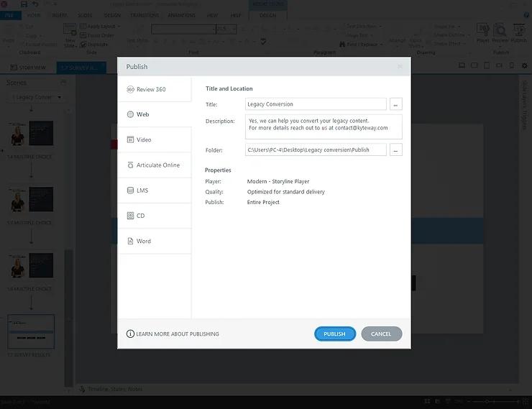Choose the Word publish option
The width and height of the screenshot is (532, 409).
pos(155,241)
